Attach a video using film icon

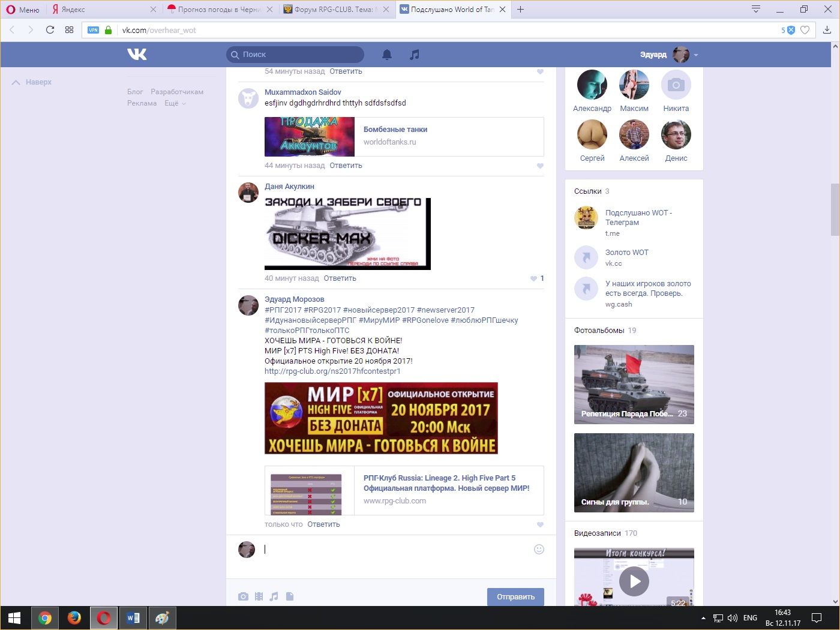coord(259,596)
